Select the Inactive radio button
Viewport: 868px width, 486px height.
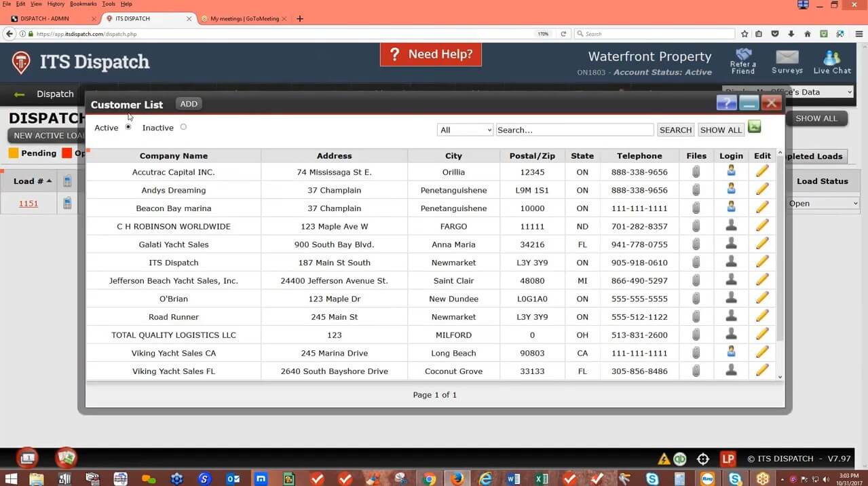pos(183,127)
